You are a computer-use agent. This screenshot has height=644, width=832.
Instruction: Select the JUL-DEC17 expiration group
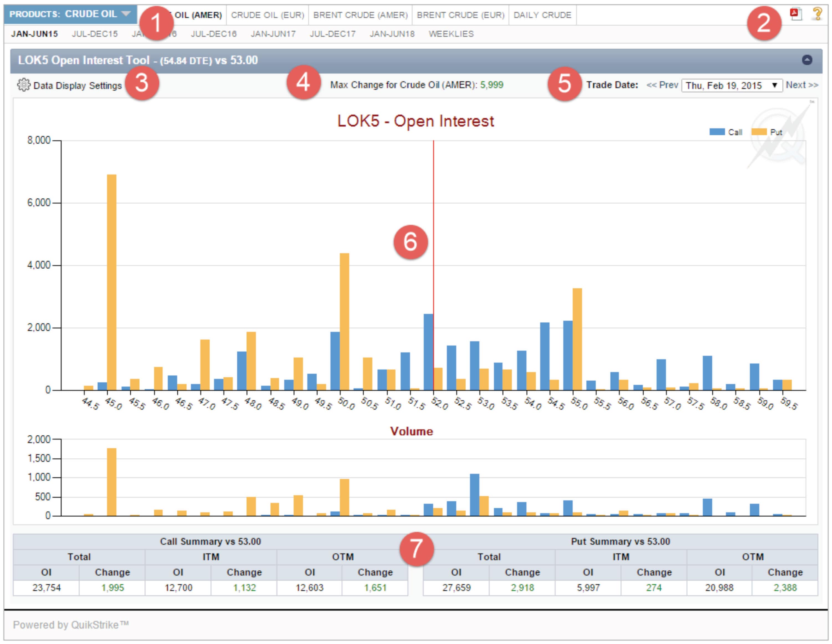coord(333,34)
